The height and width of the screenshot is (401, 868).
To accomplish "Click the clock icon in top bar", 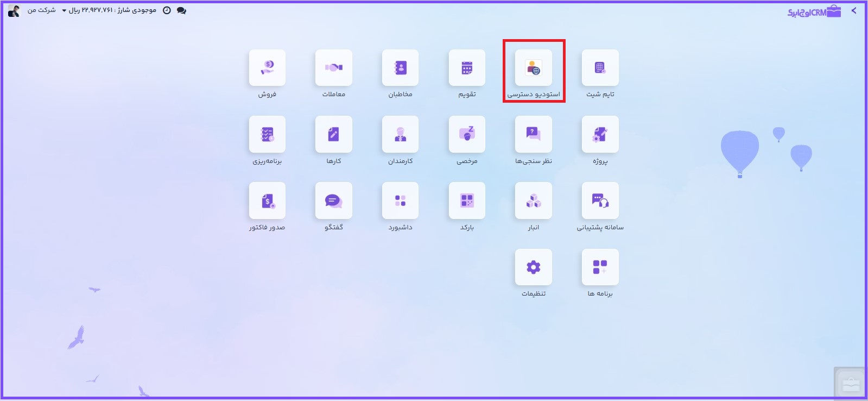I will coord(167,10).
